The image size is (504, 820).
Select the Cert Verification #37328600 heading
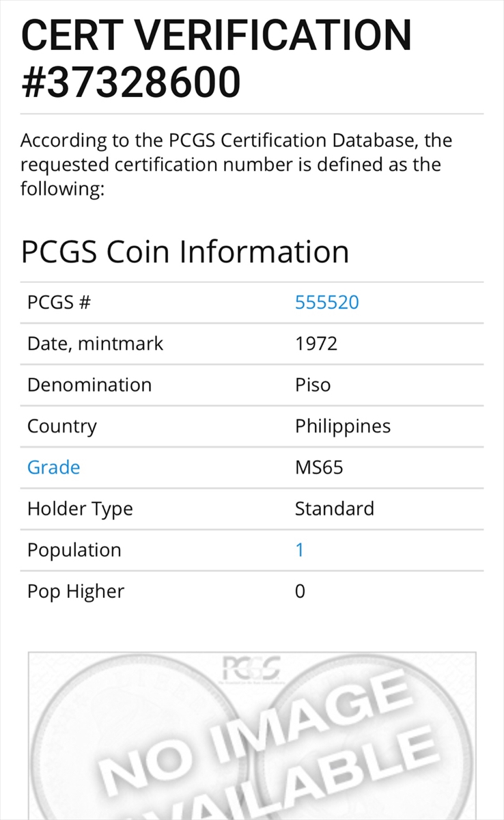tap(216, 57)
